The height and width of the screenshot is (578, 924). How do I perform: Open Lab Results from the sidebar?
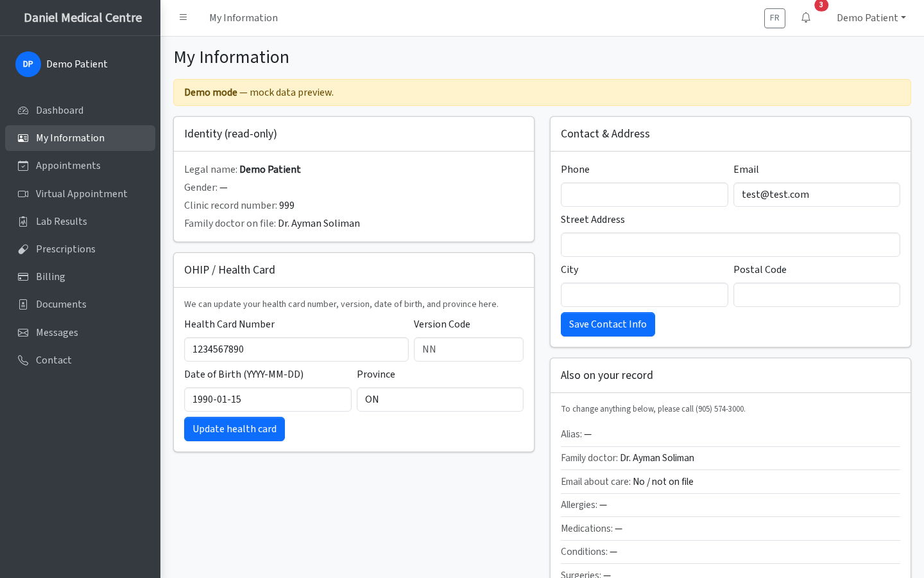click(80, 222)
